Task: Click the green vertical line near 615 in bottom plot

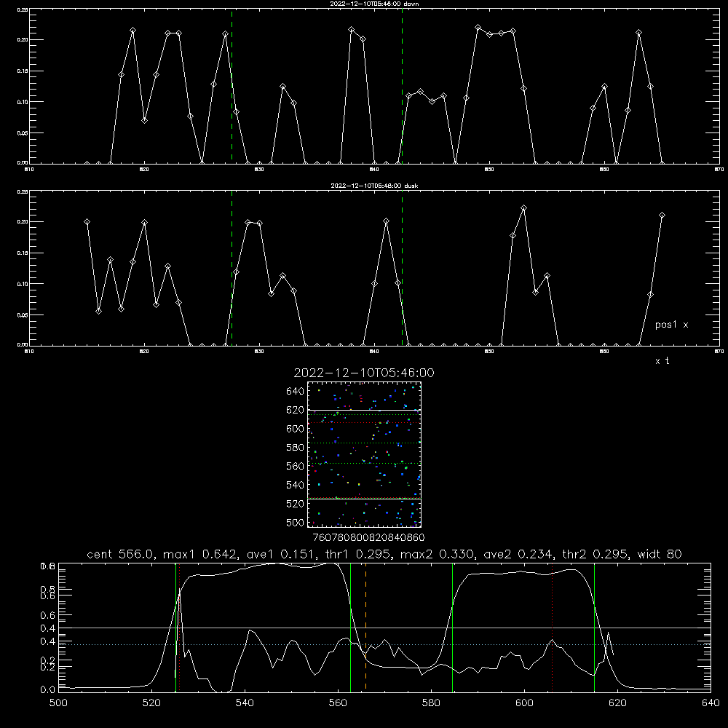Action: (x=594, y=627)
